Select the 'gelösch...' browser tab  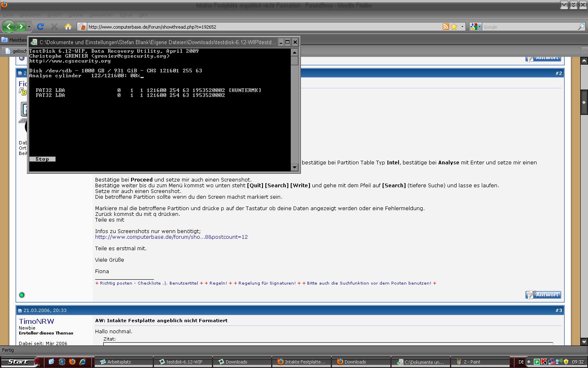pos(15,51)
